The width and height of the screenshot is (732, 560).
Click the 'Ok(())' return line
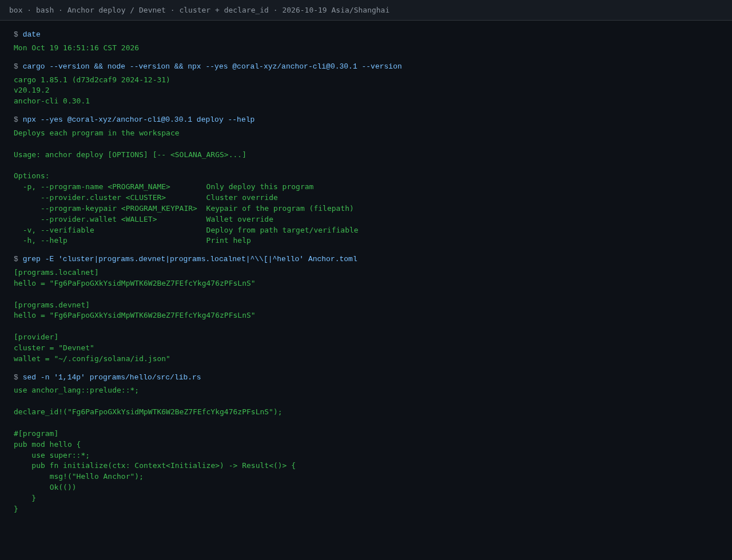(63, 487)
